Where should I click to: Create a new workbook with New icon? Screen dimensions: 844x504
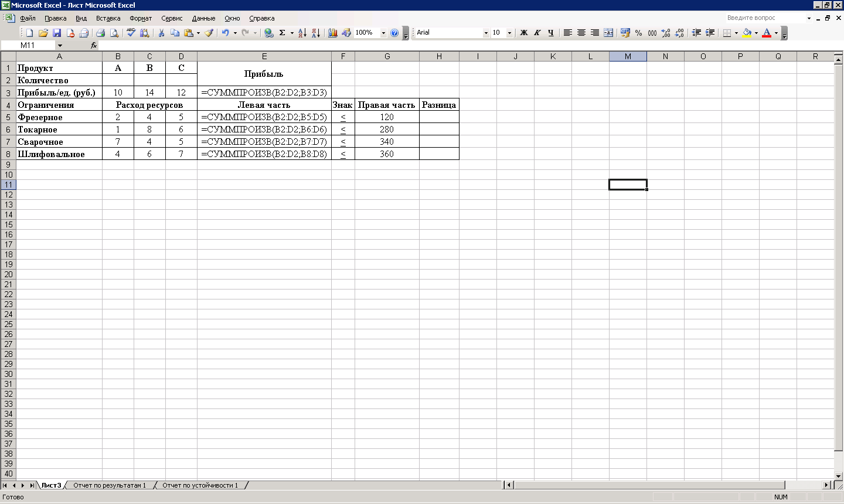pos(29,33)
